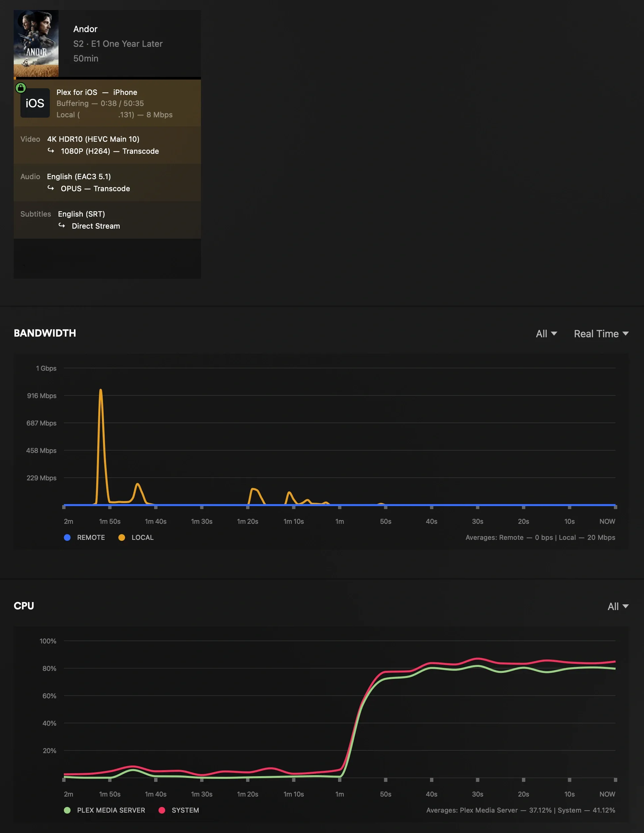Click the 4K HDR10 (HEVC Main 10) video text
644x833 pixels.
click(x=93, y=139)
